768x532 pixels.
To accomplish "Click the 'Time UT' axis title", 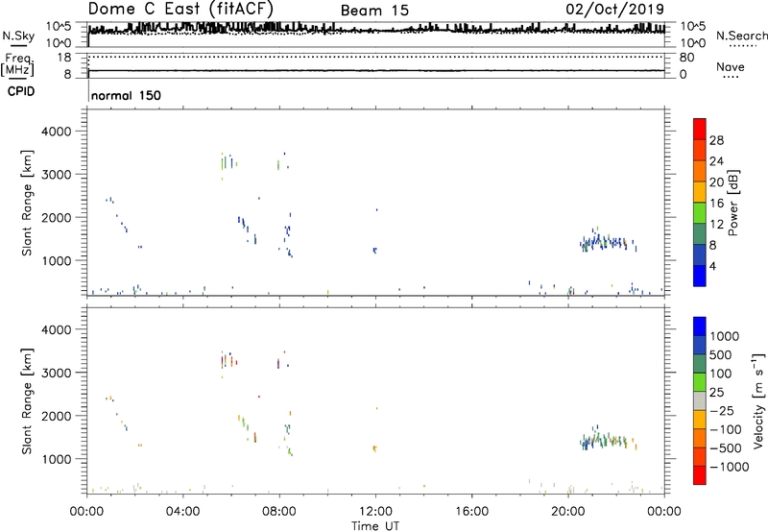I will (x=375, y=526).
